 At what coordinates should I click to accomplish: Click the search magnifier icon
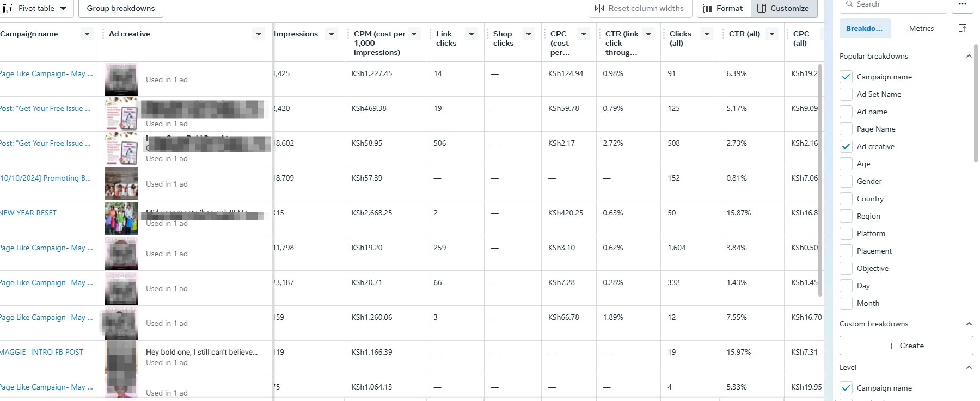(849, 4)
